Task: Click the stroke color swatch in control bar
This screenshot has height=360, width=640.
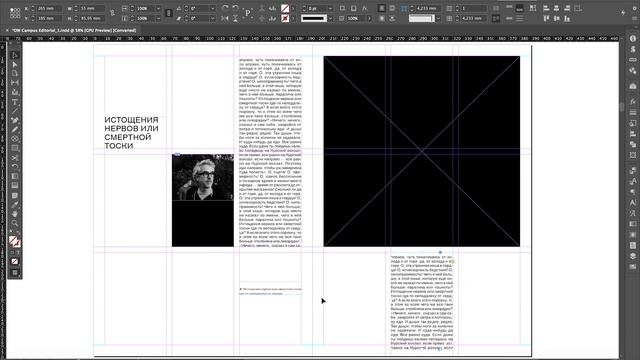Action: [x=285, y=18]
